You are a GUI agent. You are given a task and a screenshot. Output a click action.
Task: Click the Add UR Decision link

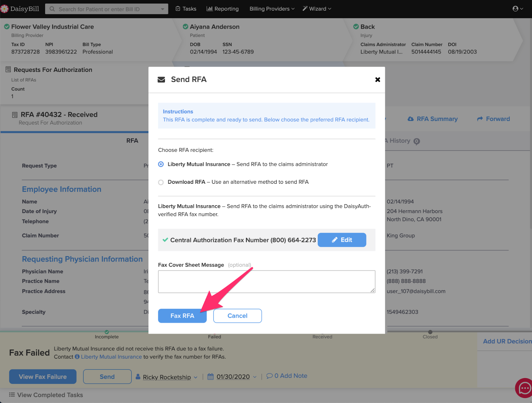point(507,341)
